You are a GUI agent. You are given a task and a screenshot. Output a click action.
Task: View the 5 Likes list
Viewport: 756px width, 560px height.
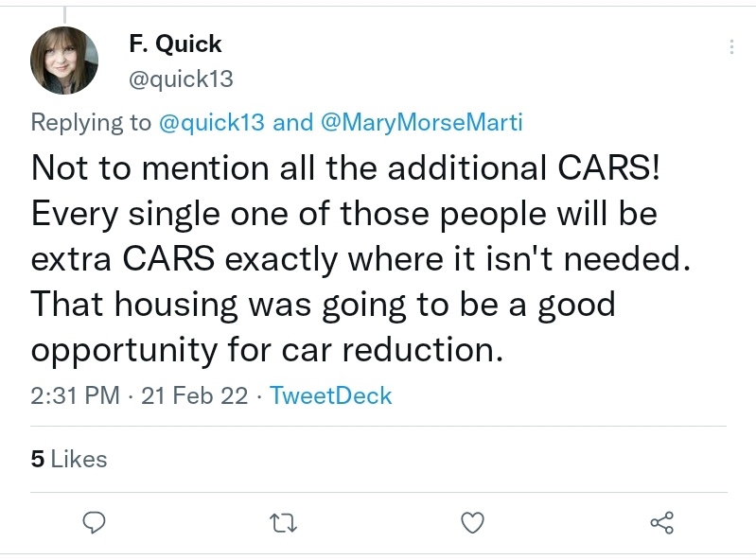[x=69, y=459]
